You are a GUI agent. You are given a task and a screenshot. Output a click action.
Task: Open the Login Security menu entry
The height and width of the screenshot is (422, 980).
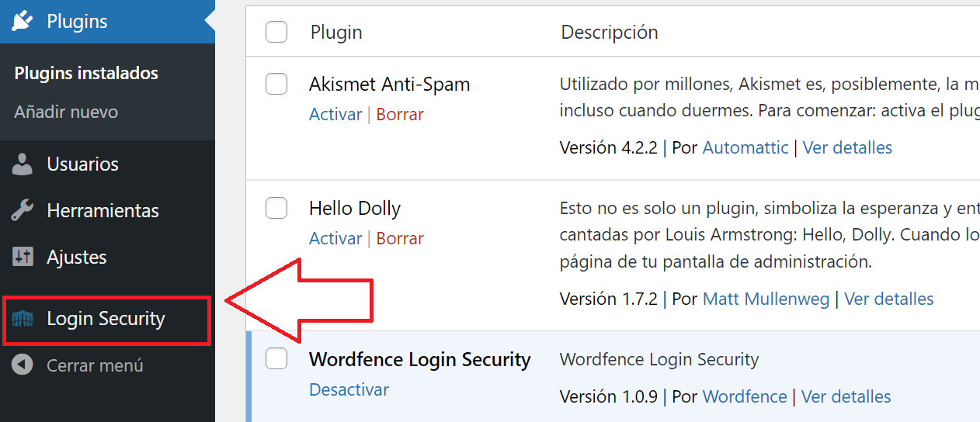107,319
